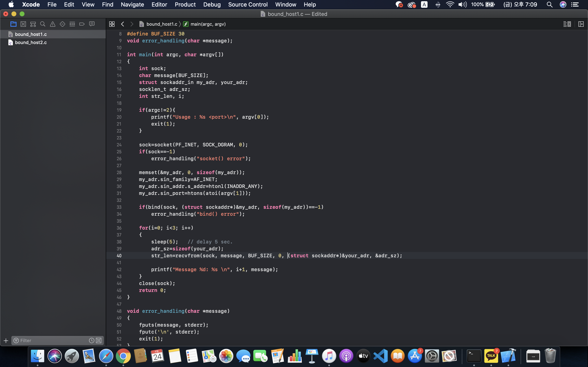Select bound_host2.c in the navigator
Viewport: 588px width, 367px height.
pos(31,42)
